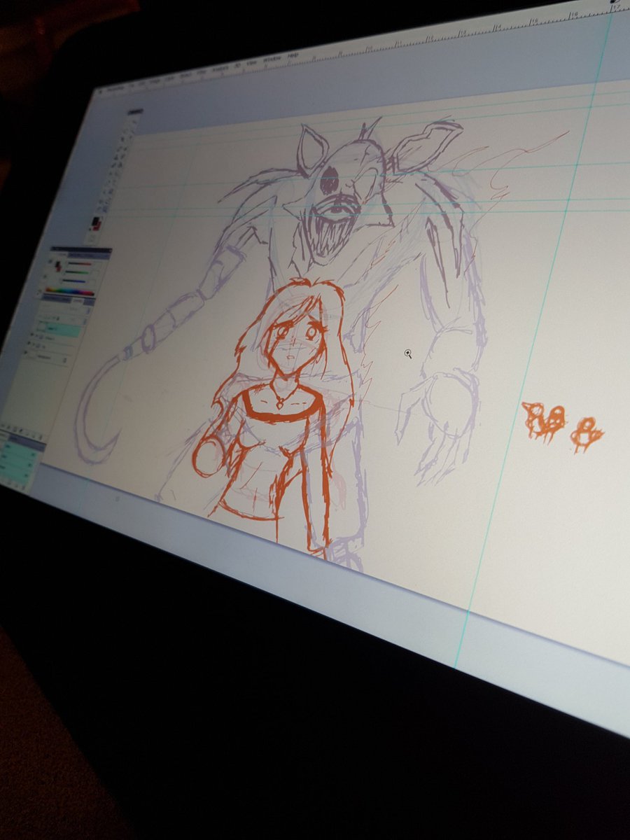Viewport: 630px width, 840px height.
Task: Click the toolbox red background color swatch
Action: (99, 227)
